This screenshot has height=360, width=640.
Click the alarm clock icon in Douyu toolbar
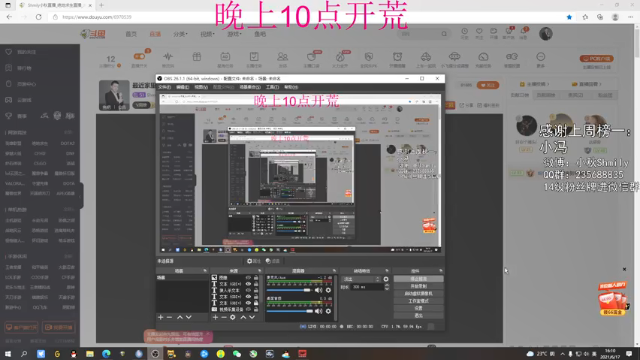pos(397,57)
